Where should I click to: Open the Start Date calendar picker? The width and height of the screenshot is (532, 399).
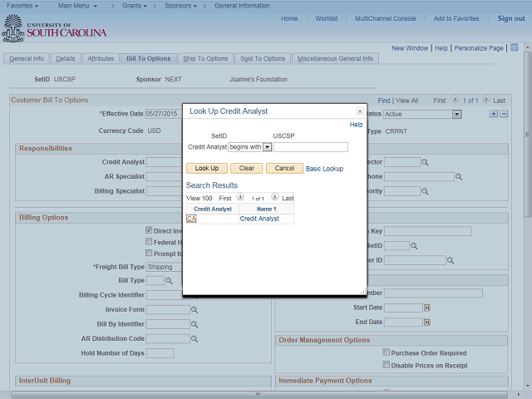point(427,308)
